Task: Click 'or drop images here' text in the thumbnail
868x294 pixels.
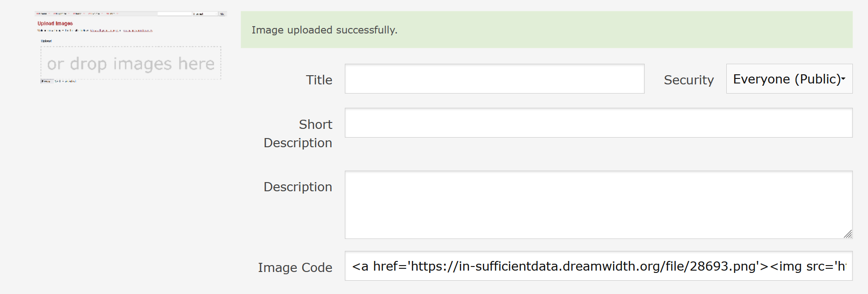Action: [131, 63]
